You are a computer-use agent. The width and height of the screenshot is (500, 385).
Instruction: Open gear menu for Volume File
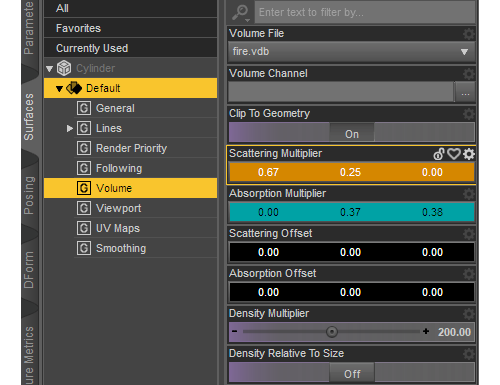pos(469,34)
